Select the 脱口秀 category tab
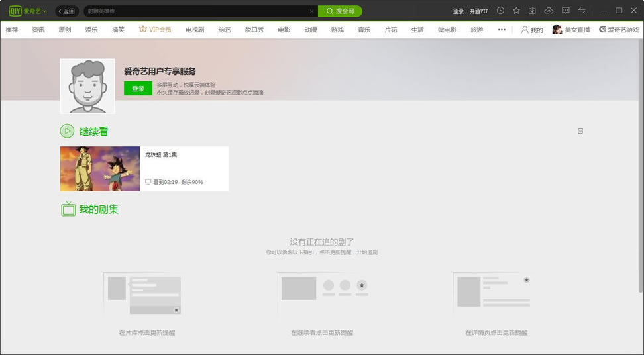 (254, 30)
